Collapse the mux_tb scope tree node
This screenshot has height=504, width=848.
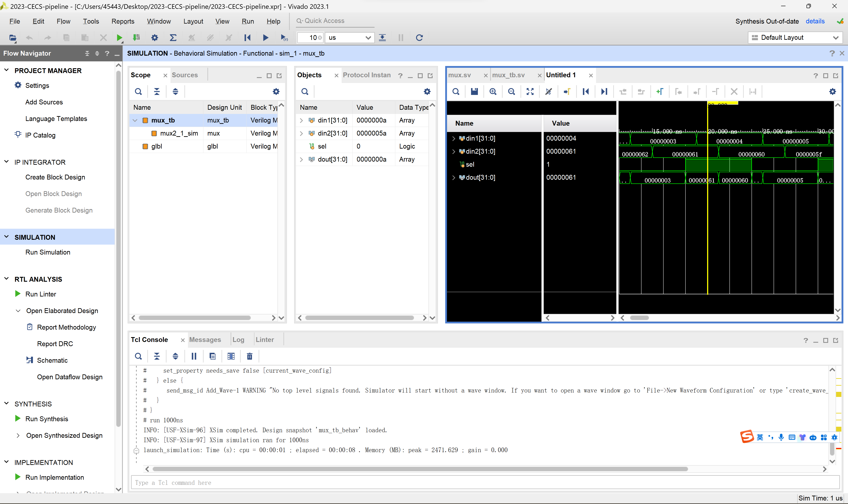(x=135, y=121)
